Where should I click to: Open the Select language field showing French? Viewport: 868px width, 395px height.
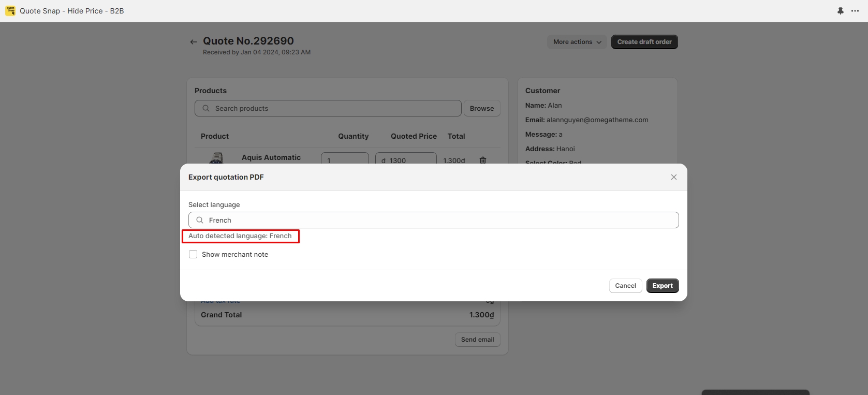pyautogui.click(x=433, y=220)
